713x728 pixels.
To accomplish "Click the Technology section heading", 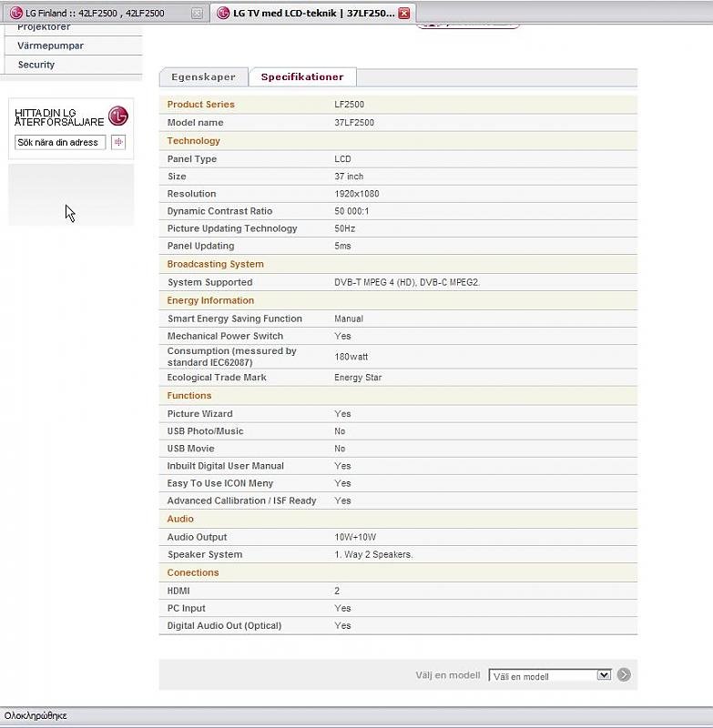I will point(193,141).
